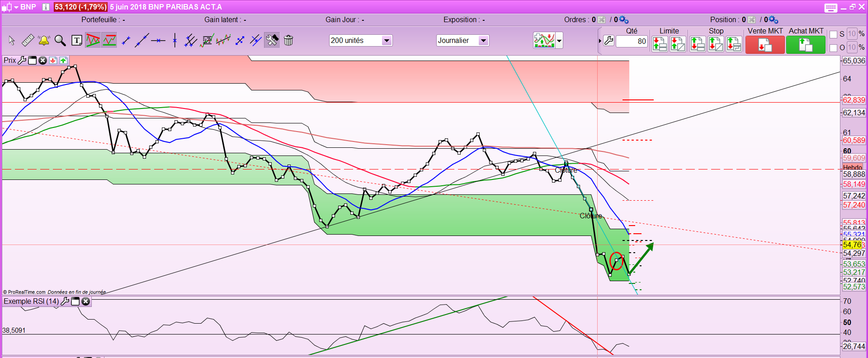
Task: Pick the ruler measurement tool
Action: click(28, 41)
